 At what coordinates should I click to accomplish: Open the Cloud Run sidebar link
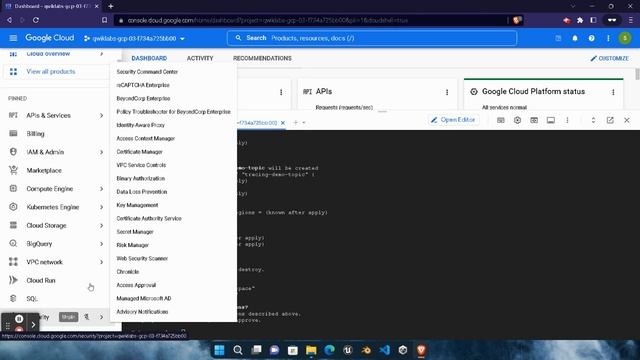pyautogui.click(x=41, y=280)
